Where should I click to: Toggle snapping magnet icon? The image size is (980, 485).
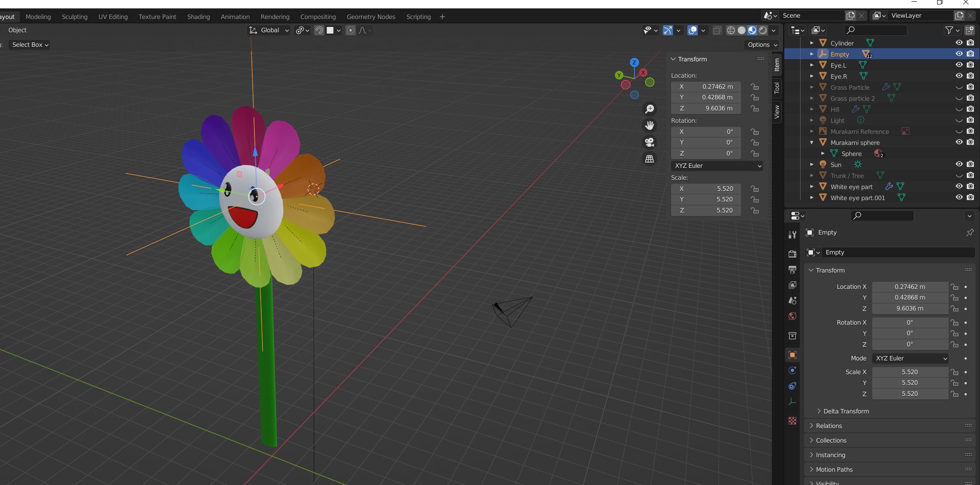319,30
